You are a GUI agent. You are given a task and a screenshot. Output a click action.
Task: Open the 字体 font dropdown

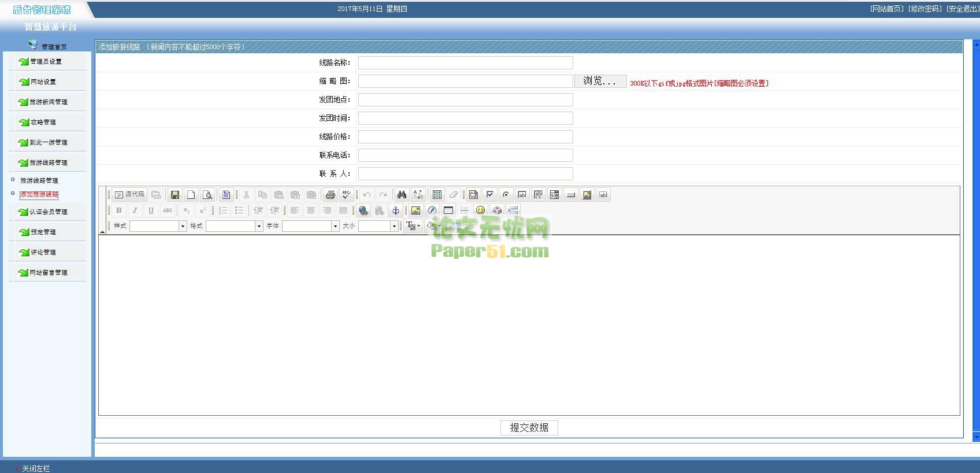[x=335, y=226]
